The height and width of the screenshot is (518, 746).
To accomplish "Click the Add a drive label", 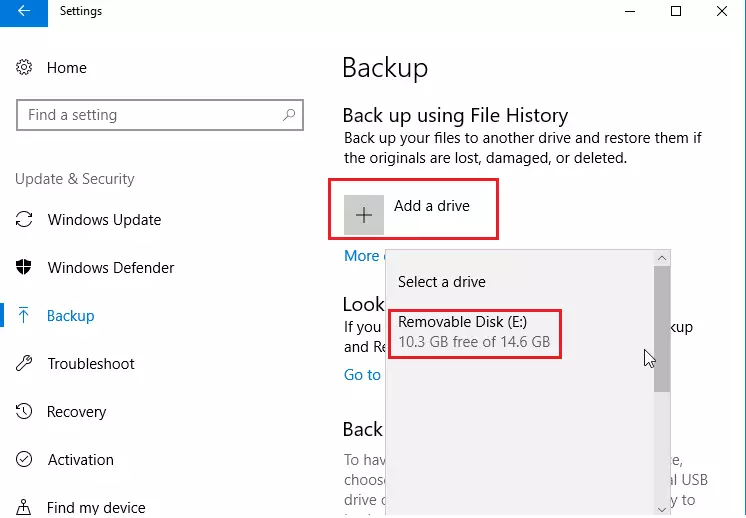I will 432,205.
